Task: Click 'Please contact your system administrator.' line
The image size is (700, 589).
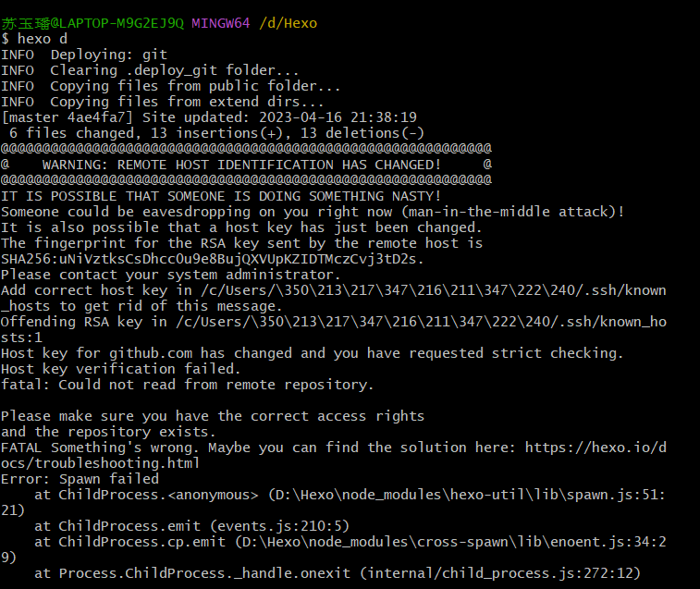Action: (x=170, y=275)
